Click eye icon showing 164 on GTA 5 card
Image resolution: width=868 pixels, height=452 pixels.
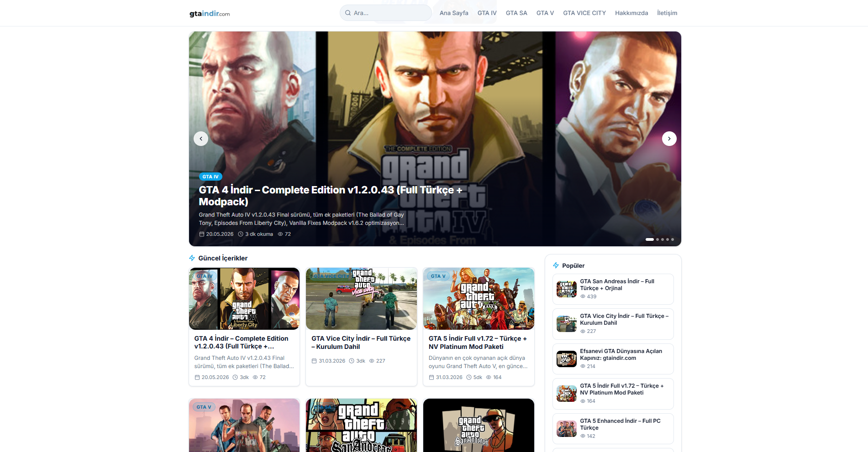489,377
